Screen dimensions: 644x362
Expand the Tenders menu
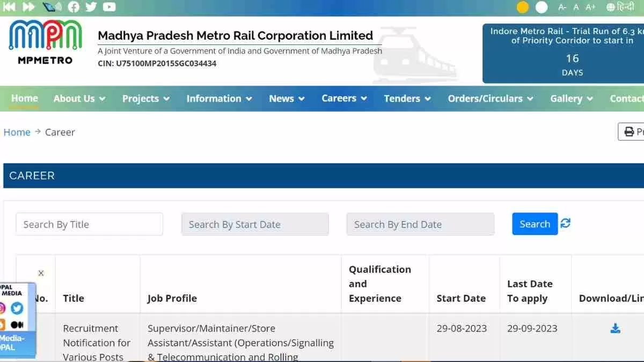click(x=407, y=99)
